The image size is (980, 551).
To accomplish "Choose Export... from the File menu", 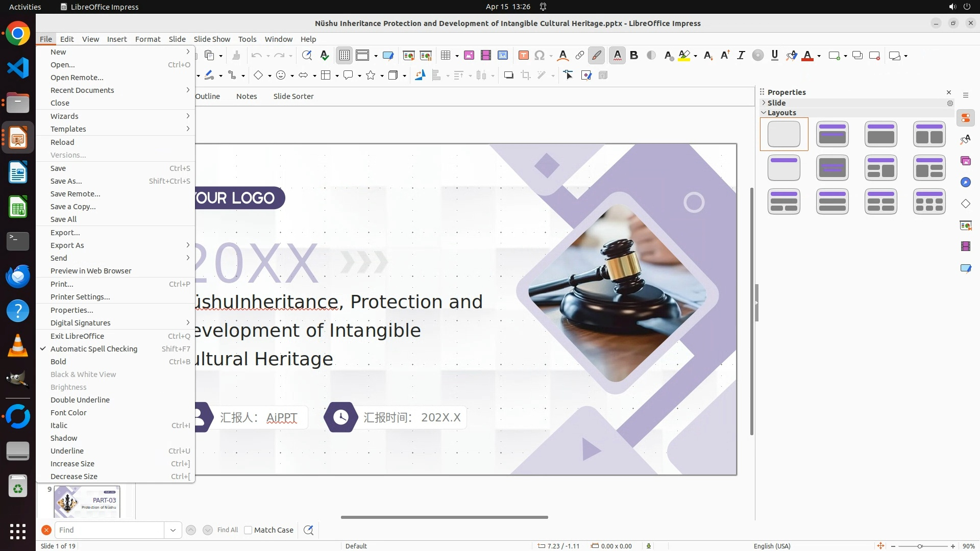I will 65,233.
